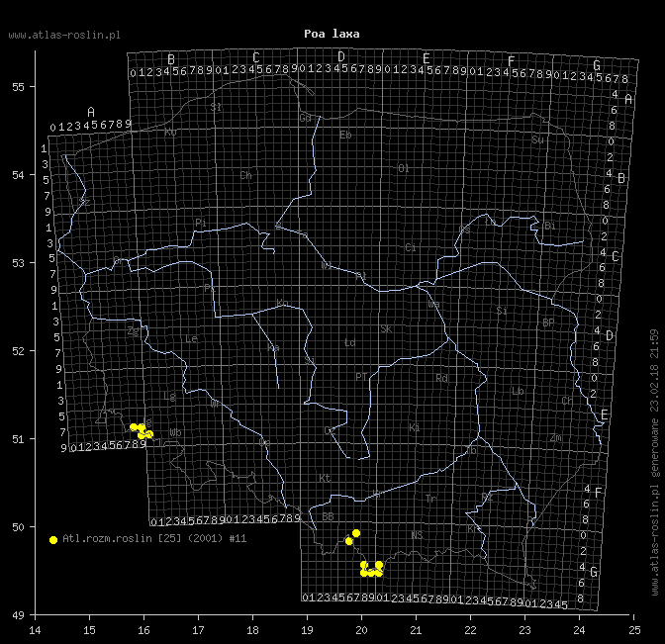Click the vertical generowane 23.02.18 21:59 text
This screenshot has height=644, width=665.
pyautogui.click(x=655, y=404)
